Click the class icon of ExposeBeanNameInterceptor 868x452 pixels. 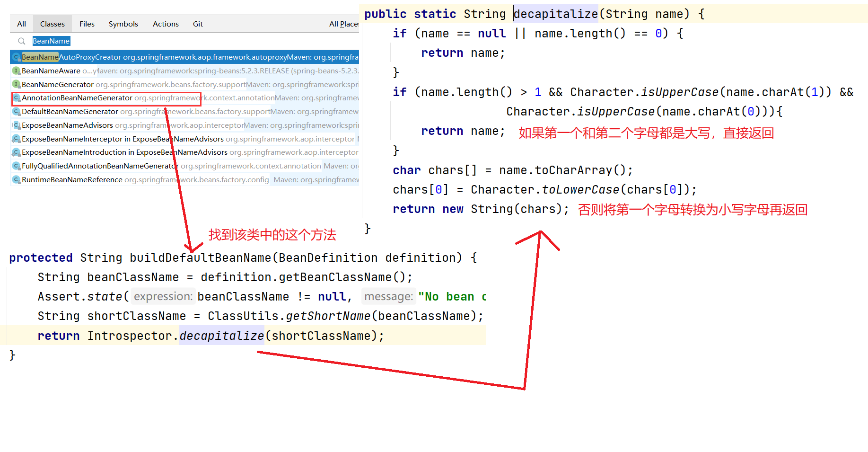pos(16,139)
